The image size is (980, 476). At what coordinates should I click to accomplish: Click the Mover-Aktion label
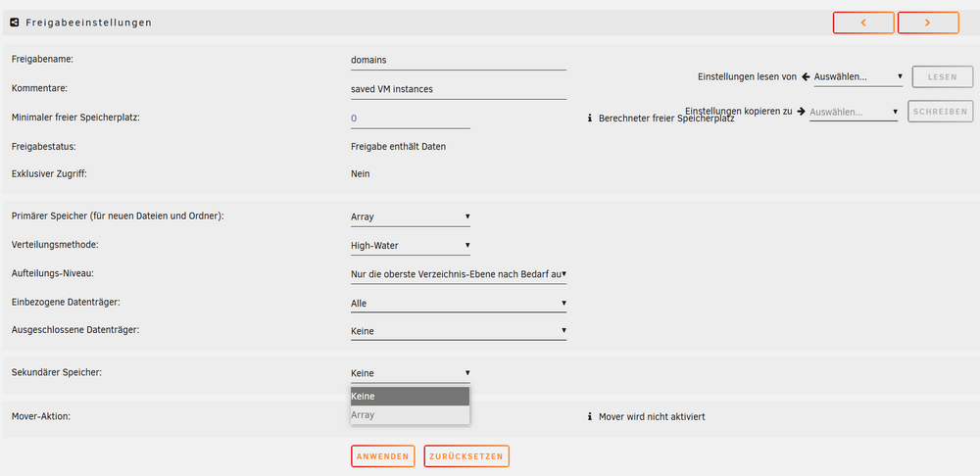[40, 416]
